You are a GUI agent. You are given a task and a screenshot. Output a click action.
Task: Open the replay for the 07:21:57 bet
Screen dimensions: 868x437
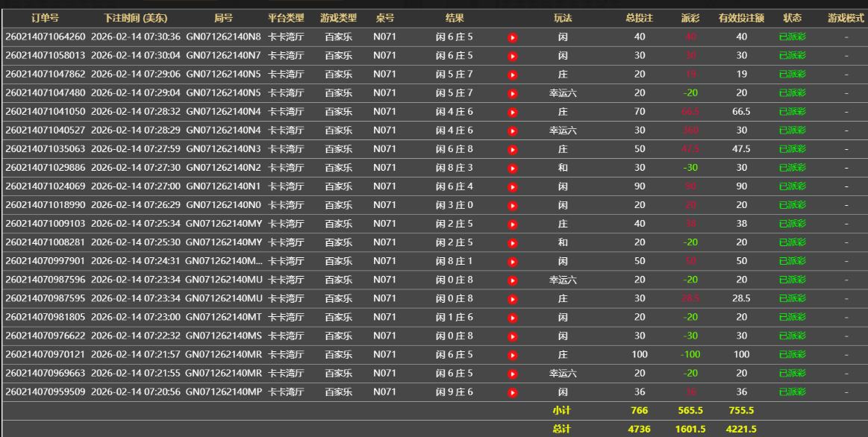click(x=512, y=355)
